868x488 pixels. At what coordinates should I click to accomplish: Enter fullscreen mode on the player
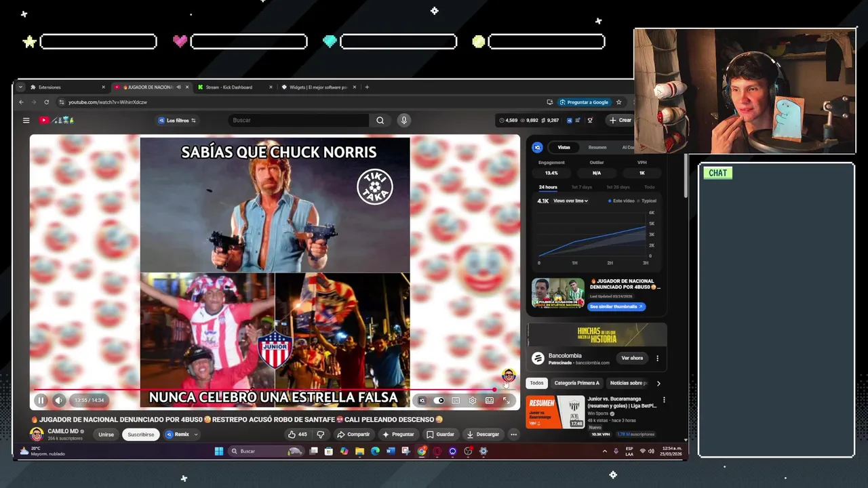507,401
